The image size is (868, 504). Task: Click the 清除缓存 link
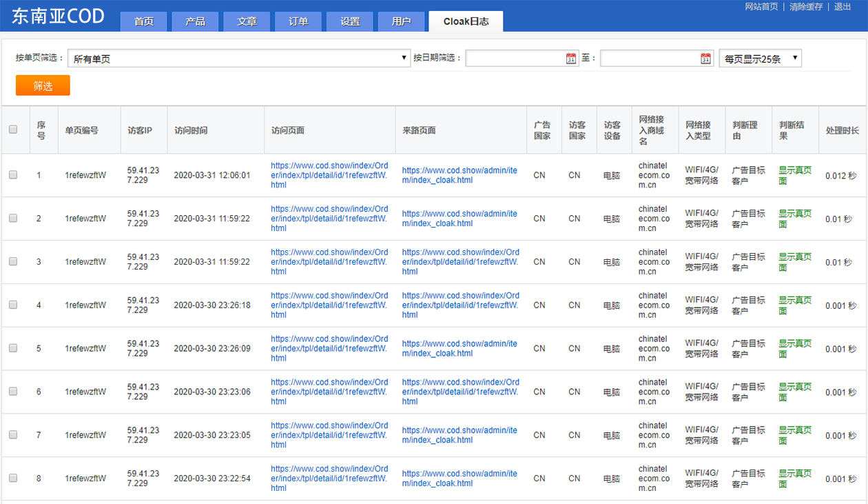806,6
